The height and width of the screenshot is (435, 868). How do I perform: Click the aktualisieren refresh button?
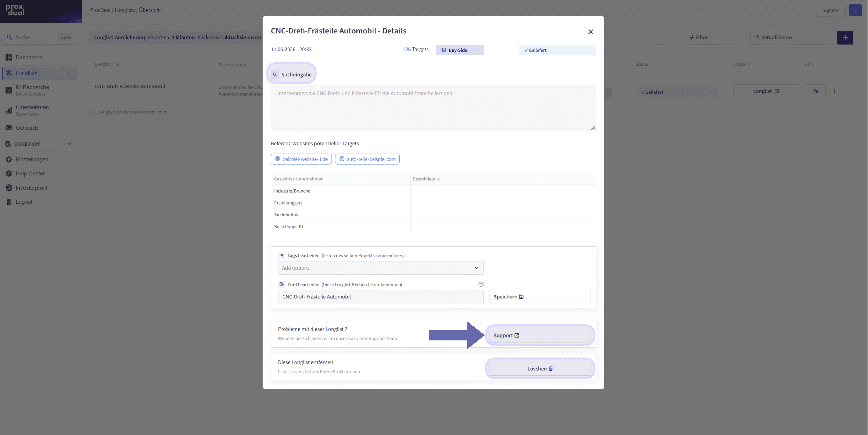[x=791, y=37]
